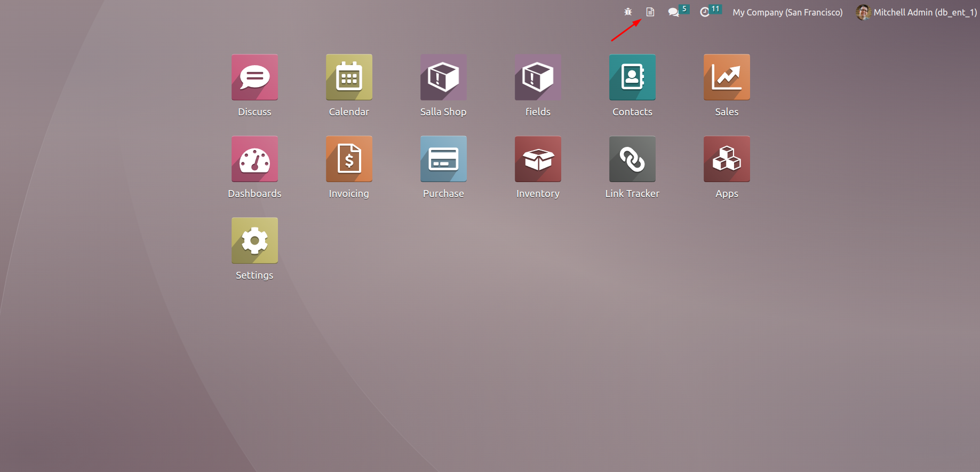Open the Settings app
The width and height of the screenshot is (980, 472).
point(254,241)
